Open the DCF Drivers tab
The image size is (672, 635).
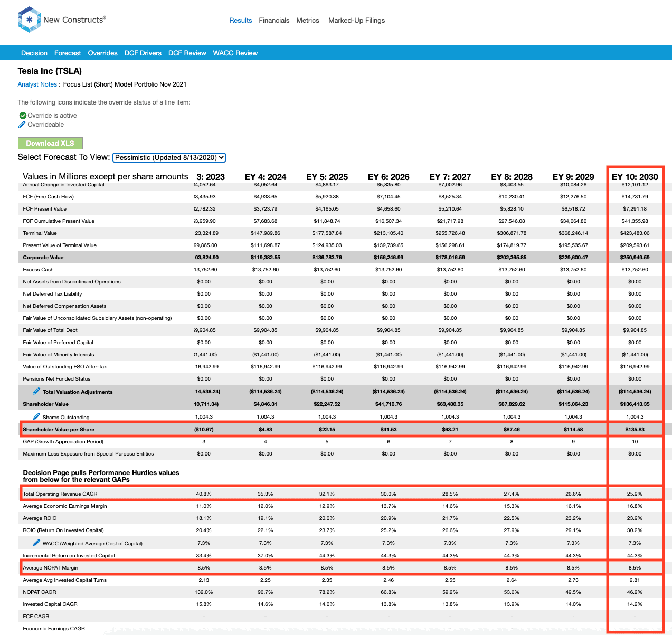pyautogui.click(x=143, y=53)
